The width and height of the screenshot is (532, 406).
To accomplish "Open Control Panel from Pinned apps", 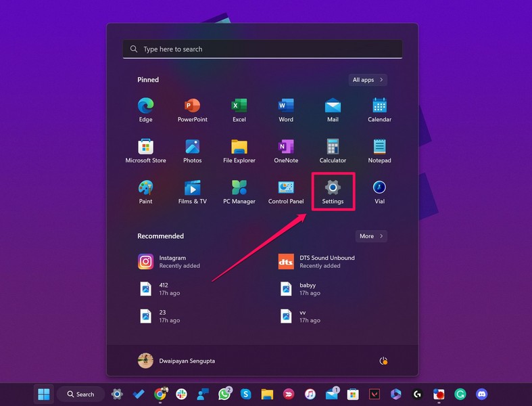I will coord(286,192).
